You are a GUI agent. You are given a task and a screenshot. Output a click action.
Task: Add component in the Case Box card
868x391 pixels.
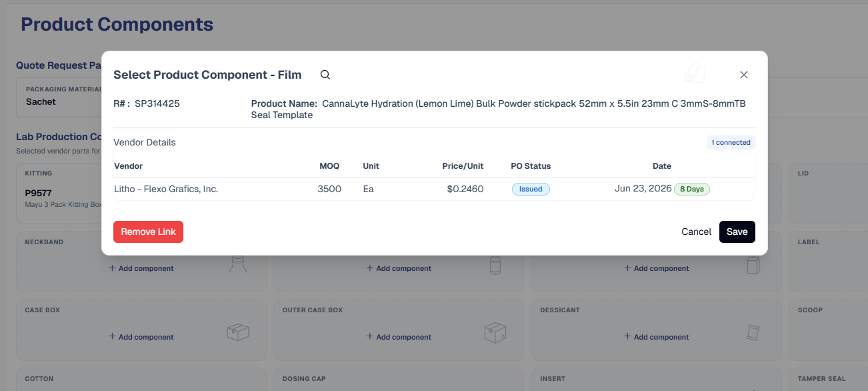click(x=141, y=337)
